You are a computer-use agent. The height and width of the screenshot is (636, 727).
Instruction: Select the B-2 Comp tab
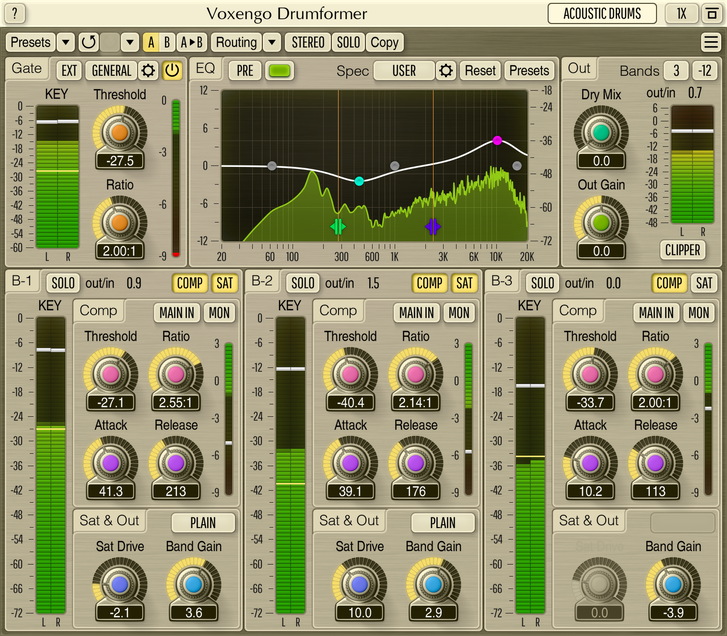coord(338,310)
